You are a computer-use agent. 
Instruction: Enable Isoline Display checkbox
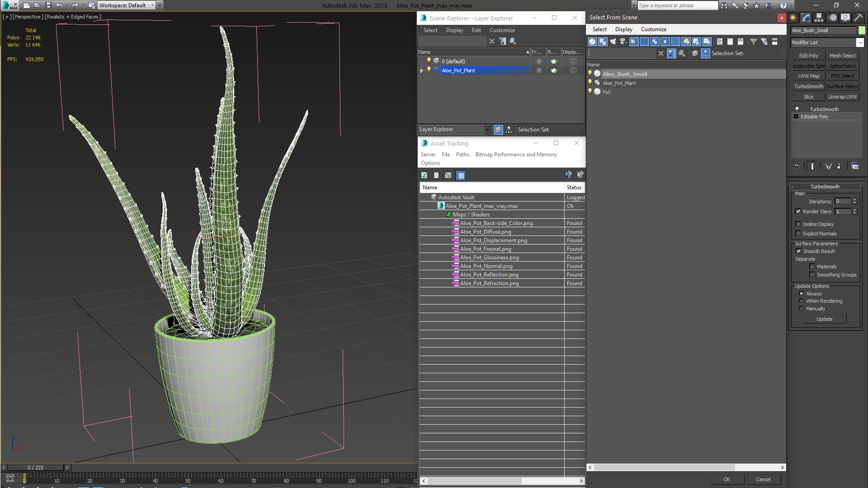click(798, 224)
